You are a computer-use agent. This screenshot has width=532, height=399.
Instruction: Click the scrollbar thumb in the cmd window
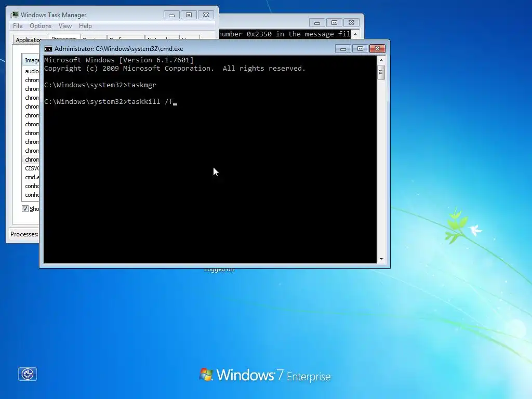(x=381, y=72)
